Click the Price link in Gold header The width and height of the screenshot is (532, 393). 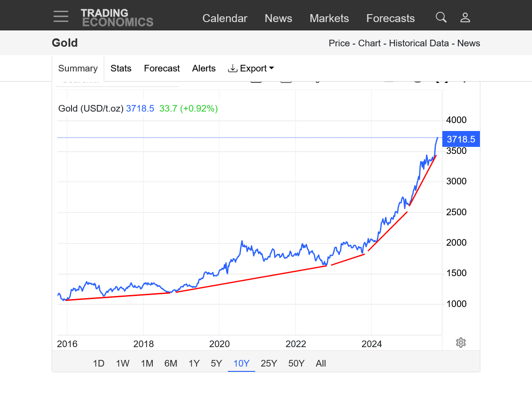coord(339,43)
